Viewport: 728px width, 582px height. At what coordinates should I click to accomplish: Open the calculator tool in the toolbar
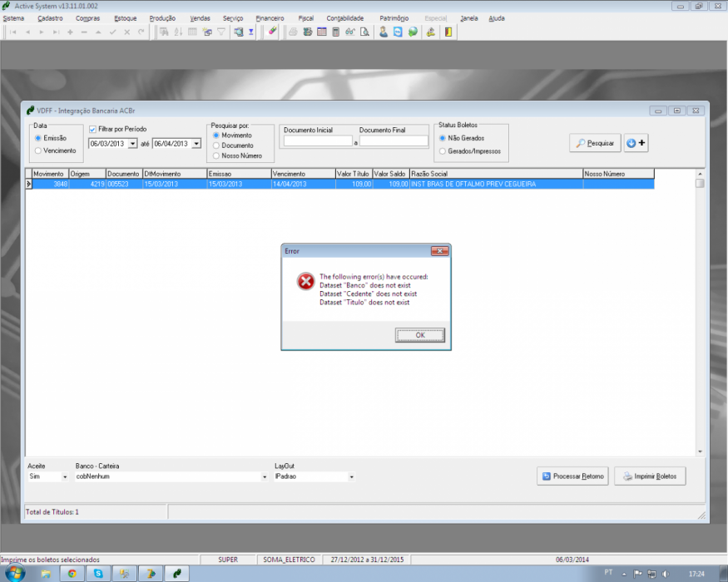click(x=335, y=32)
